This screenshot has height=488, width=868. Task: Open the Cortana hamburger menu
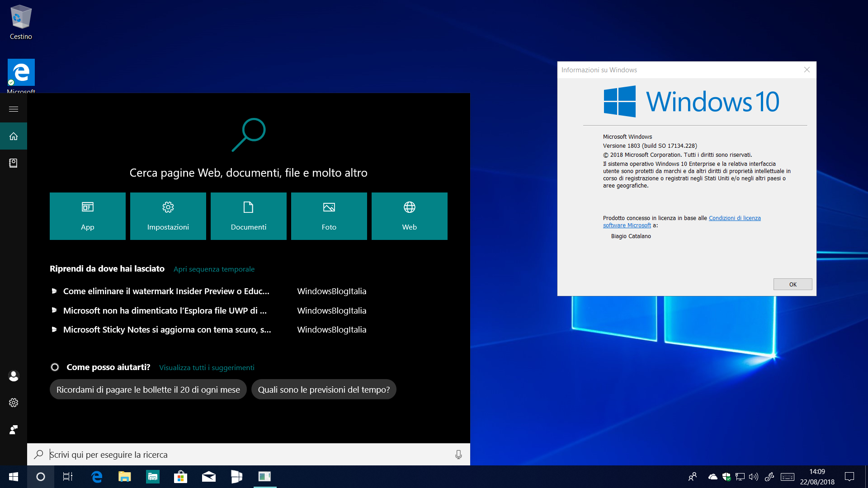(x=14, y=109)
